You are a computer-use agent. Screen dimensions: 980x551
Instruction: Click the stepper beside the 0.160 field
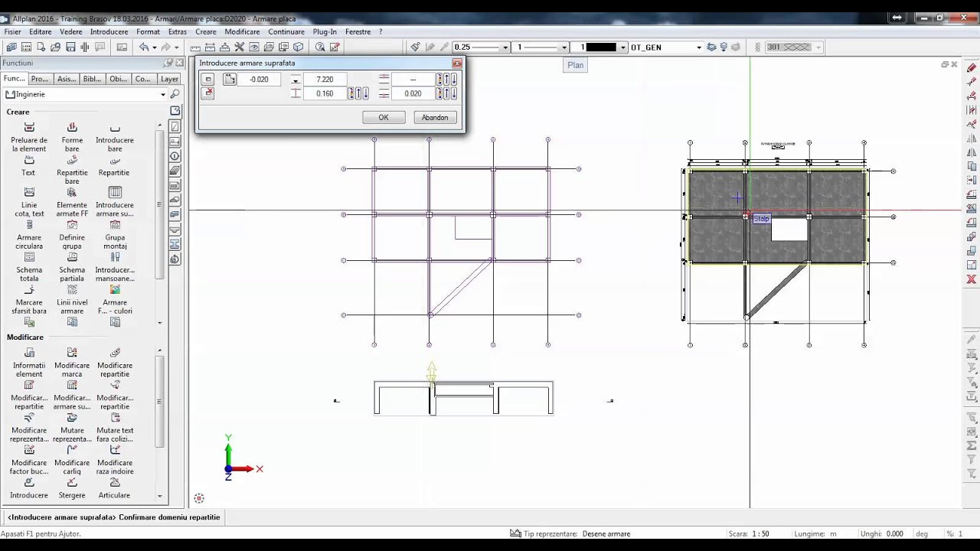click(358, 93)
